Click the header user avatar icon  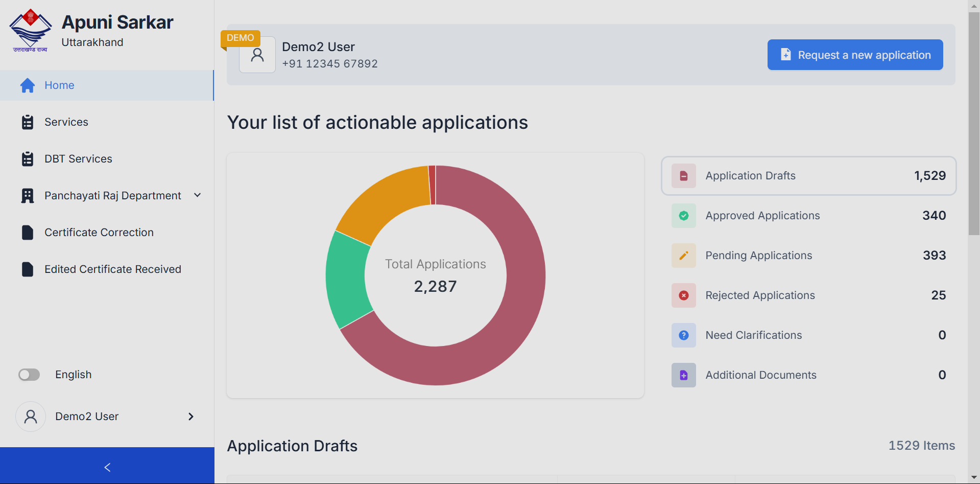click(257, 55)
